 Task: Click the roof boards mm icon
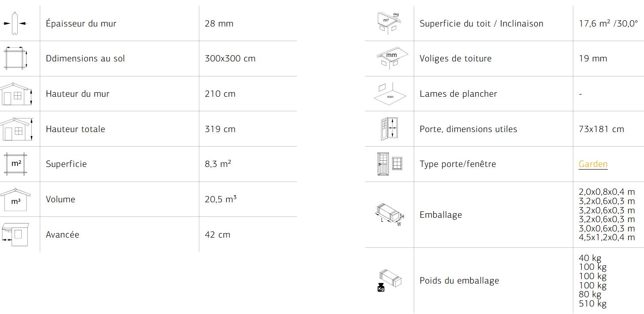click(389, 58)
